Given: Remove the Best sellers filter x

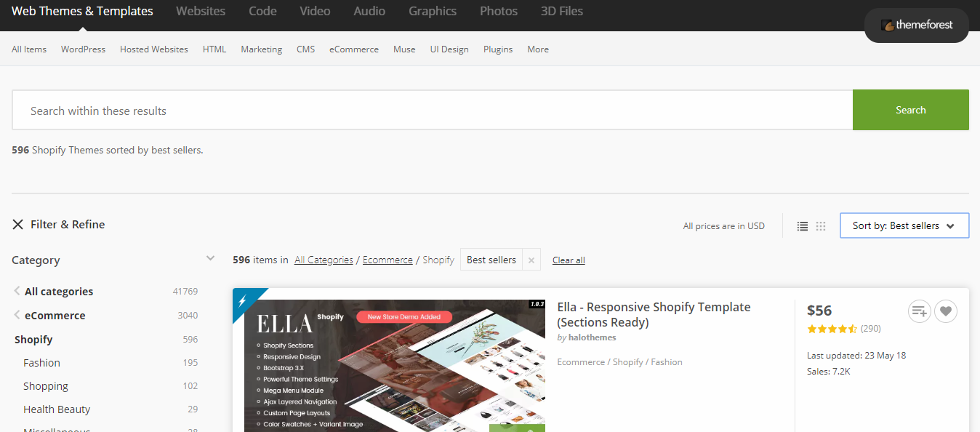Looking at the screenshot, I should pos(531,260).
